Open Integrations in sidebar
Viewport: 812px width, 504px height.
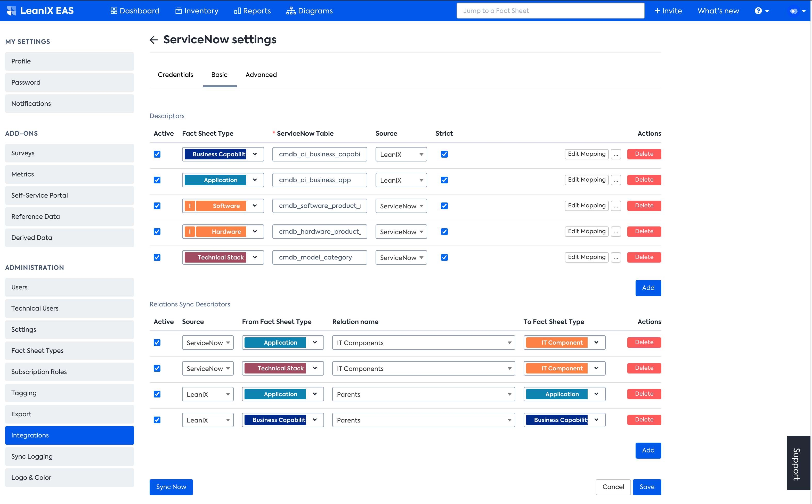[x=70, y=435]
